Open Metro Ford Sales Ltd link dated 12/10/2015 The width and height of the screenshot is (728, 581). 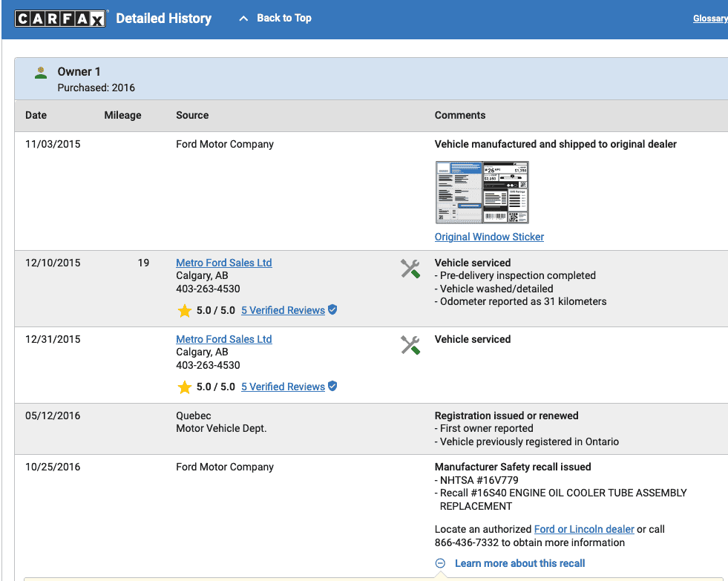(224, 263)
